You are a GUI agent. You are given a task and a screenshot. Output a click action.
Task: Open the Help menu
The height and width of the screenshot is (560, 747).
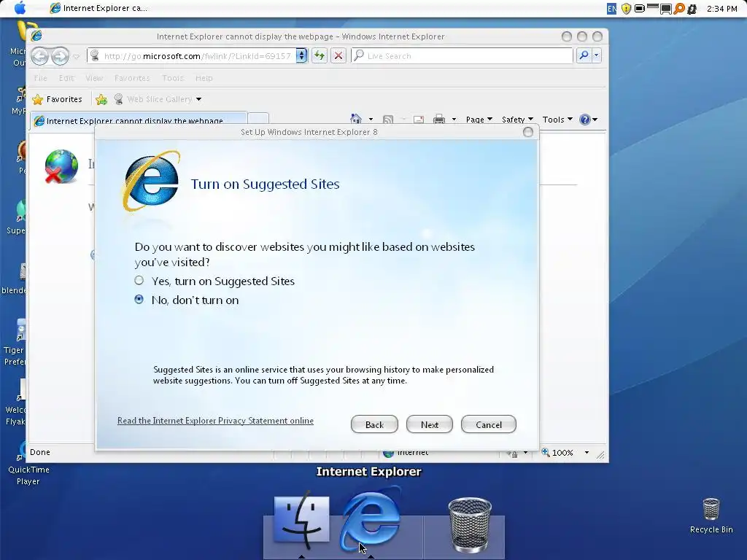(204, 78)
